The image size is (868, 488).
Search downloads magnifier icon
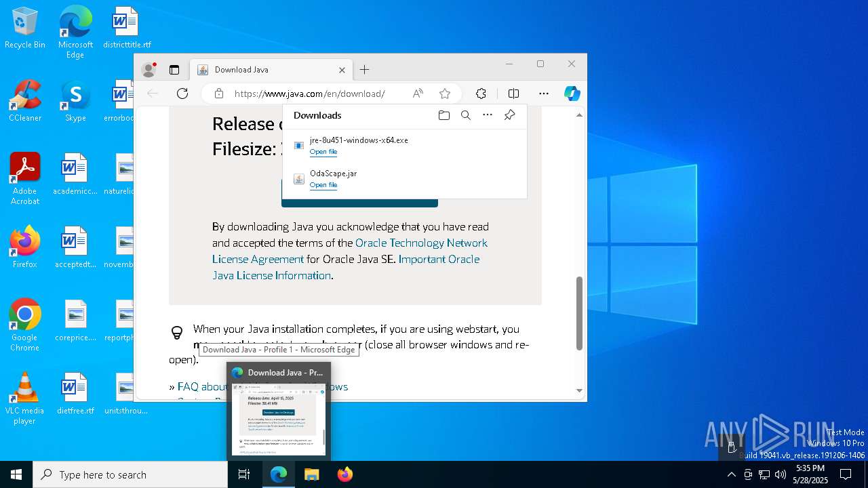(466, 115)
